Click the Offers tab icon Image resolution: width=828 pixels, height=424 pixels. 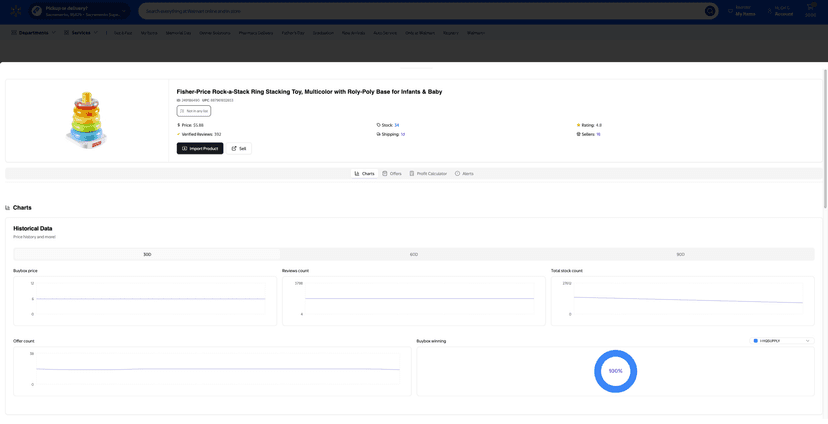tap(385, 174)
